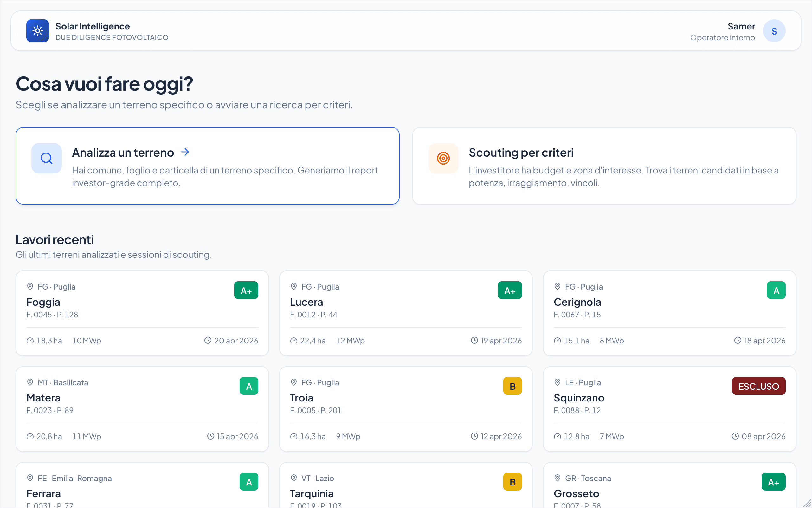
Task: Click the 'LE · Puglia' region label
Action: (583, 383)
